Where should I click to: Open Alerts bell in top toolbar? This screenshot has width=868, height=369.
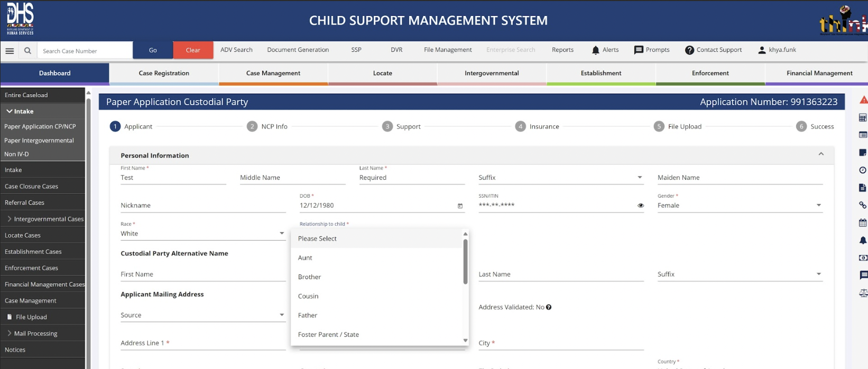(596, 50)
